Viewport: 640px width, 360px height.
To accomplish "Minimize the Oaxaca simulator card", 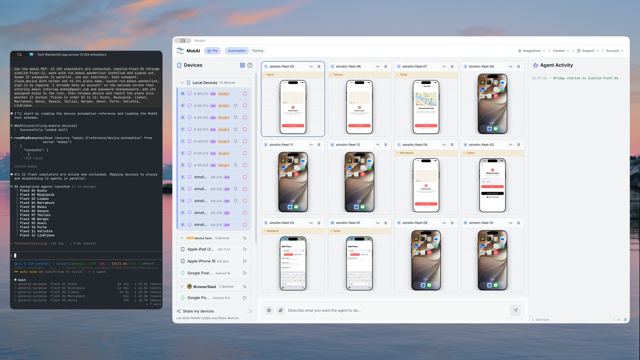I will click(x=377, y=66).
